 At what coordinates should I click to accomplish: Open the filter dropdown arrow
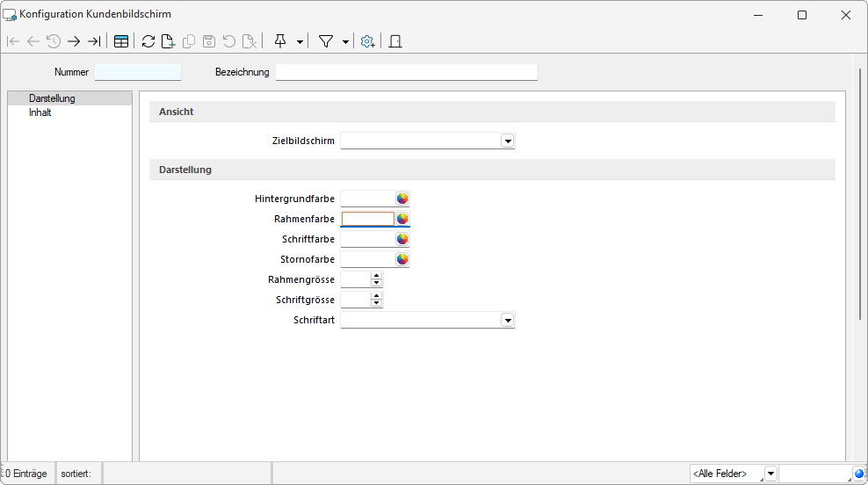pyautogui.click(x=345, y=42)
